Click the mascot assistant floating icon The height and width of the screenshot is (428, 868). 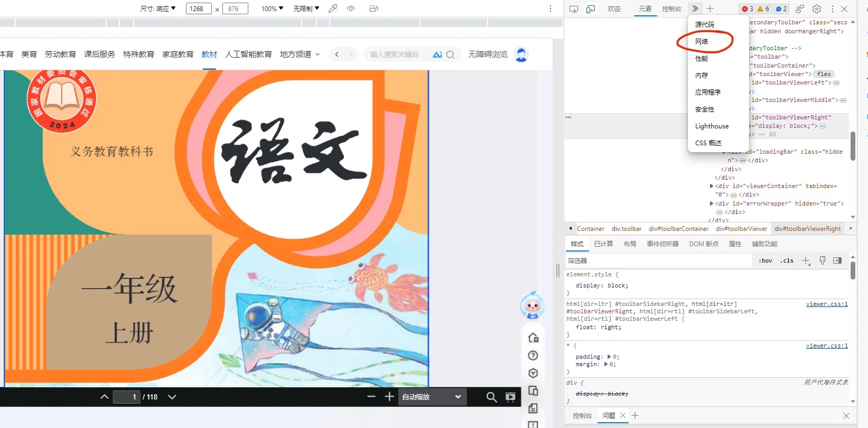click(x=533, y=305)
